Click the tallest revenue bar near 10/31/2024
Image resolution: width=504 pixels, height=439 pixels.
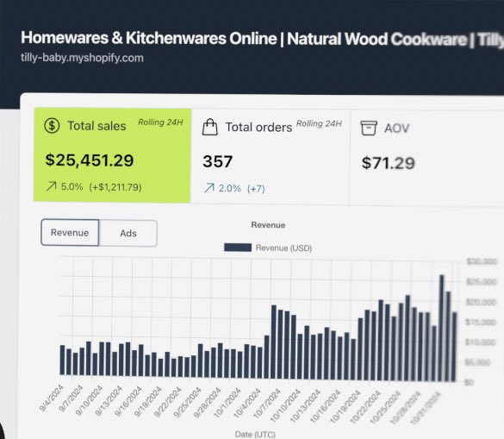pyautogui.click(x=442, y=328)
